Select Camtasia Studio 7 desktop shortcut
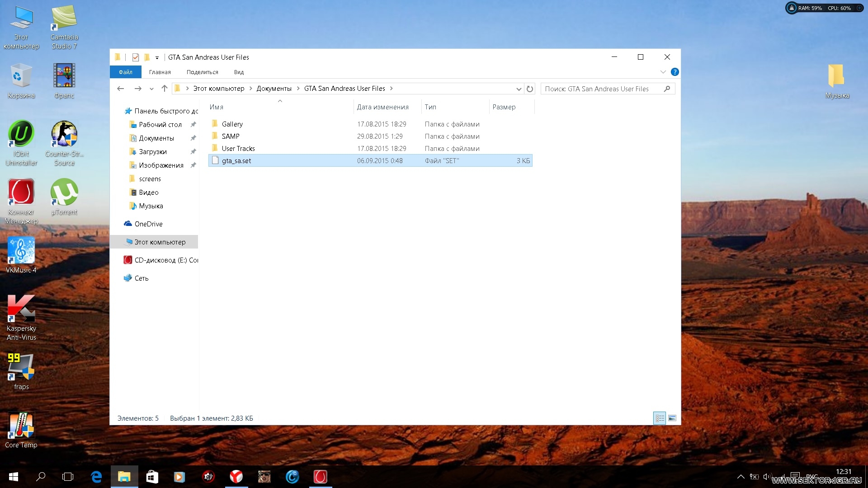 [64, 27]
